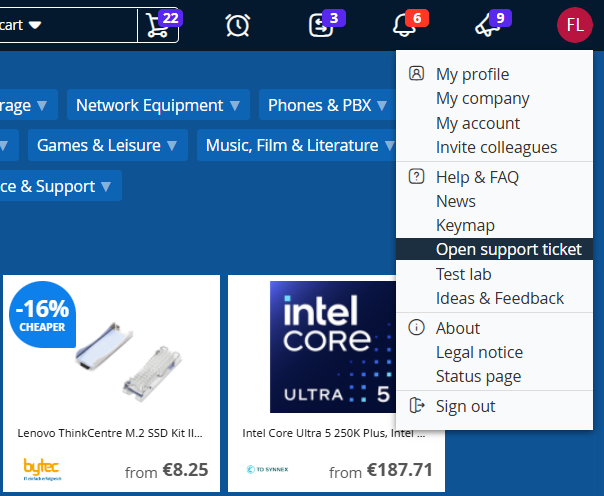Open the Games & Leisure dropdown

(107, 145)
